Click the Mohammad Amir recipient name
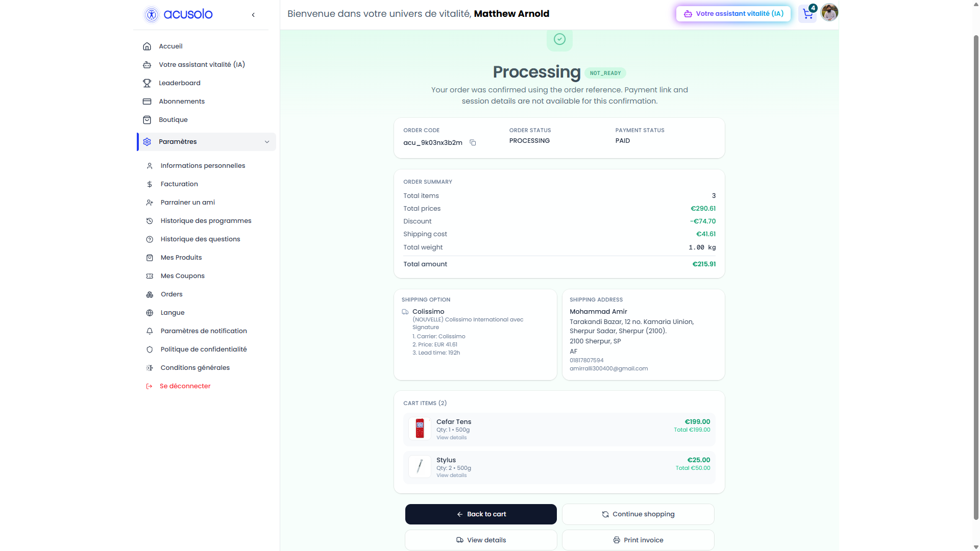 598,312
